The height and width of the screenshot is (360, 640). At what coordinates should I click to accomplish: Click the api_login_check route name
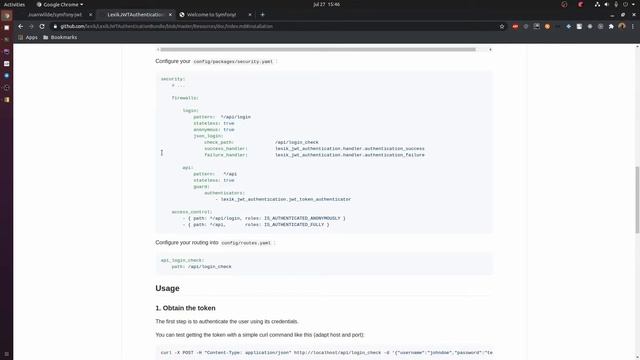pos(182,260)
